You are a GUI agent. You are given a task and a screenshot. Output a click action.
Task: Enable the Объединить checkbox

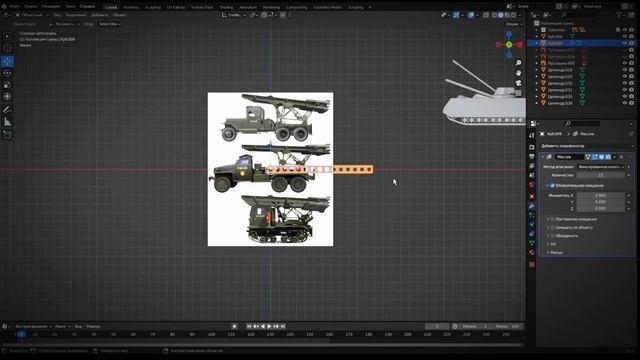552,236
